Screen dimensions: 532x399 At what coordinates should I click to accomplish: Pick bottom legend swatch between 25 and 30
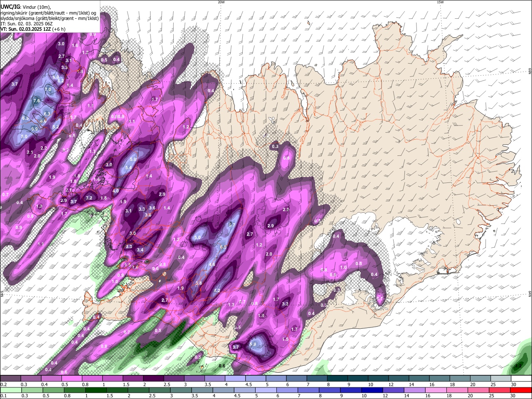point(499,390)
